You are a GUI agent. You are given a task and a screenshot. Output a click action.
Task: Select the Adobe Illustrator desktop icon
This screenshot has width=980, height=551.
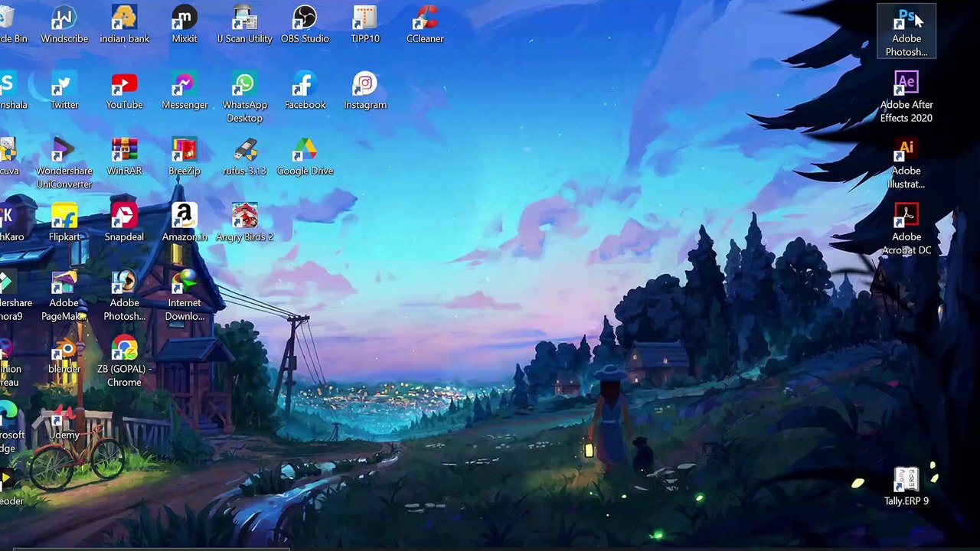click(x=906, y=164)
